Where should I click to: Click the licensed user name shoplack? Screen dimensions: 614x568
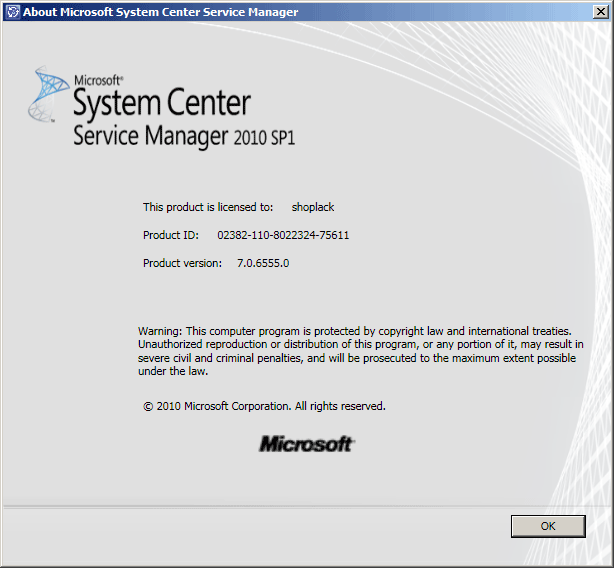pyautogui.click(x=313, y=207)
